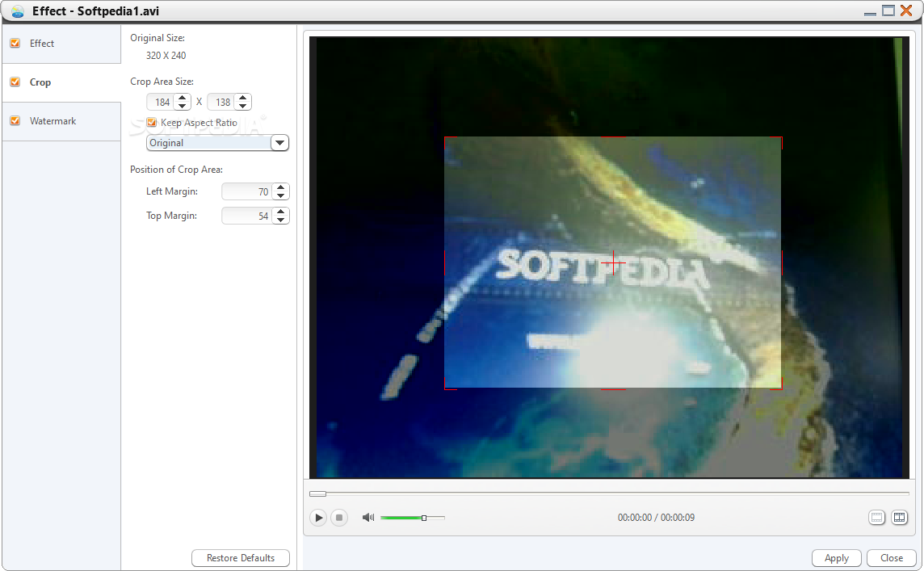Click the volume slider handle
924x571 pixels.
pyautogui.click(x=424, y=518)
